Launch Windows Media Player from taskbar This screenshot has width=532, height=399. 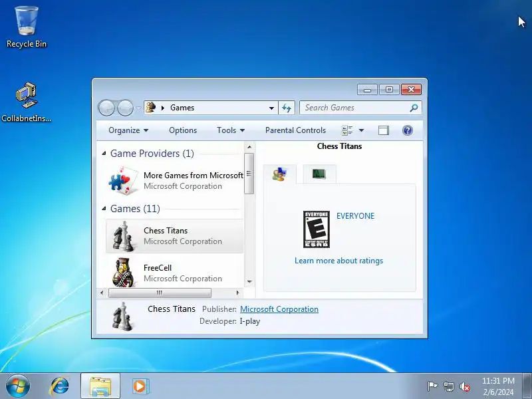click(140, 386)
